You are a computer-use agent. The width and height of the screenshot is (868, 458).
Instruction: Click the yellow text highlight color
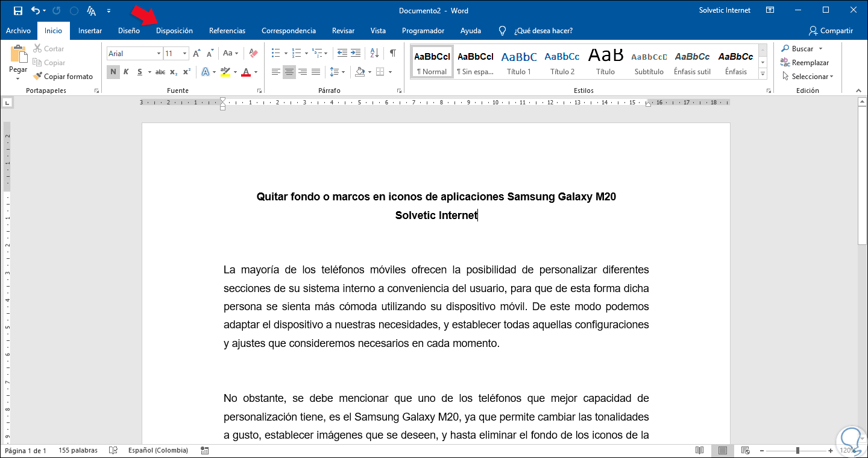tap(225, 72)
